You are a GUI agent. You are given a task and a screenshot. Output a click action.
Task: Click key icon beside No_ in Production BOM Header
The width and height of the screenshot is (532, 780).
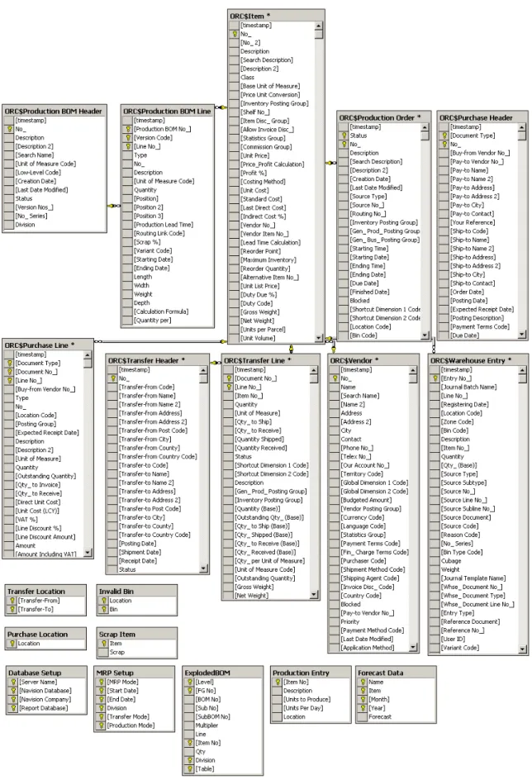pyautogui.click(x=9, y=129)
